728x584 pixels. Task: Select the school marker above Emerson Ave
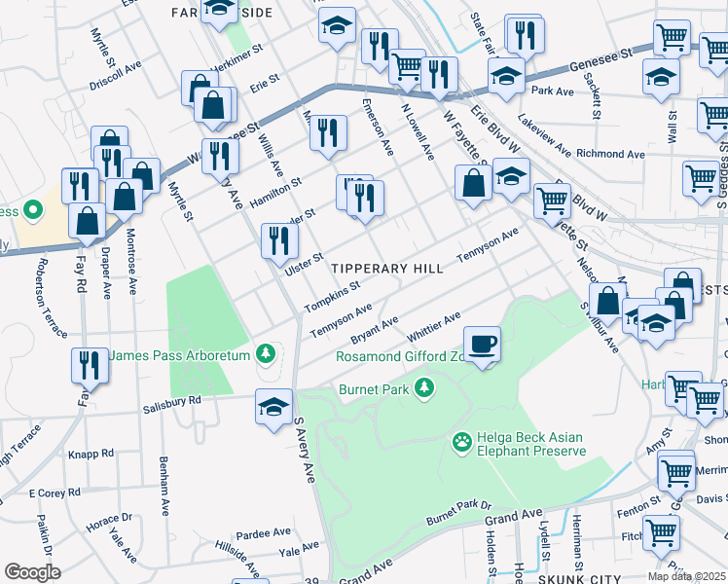coord(338,26)
